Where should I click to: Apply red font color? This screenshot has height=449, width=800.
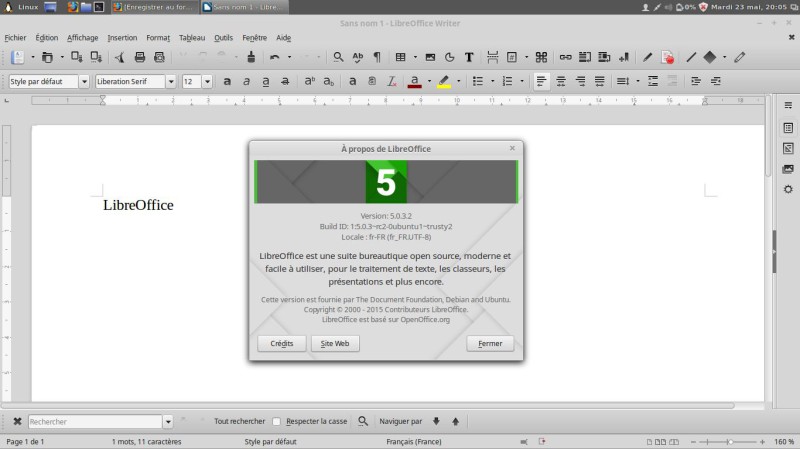coord(415,81)
